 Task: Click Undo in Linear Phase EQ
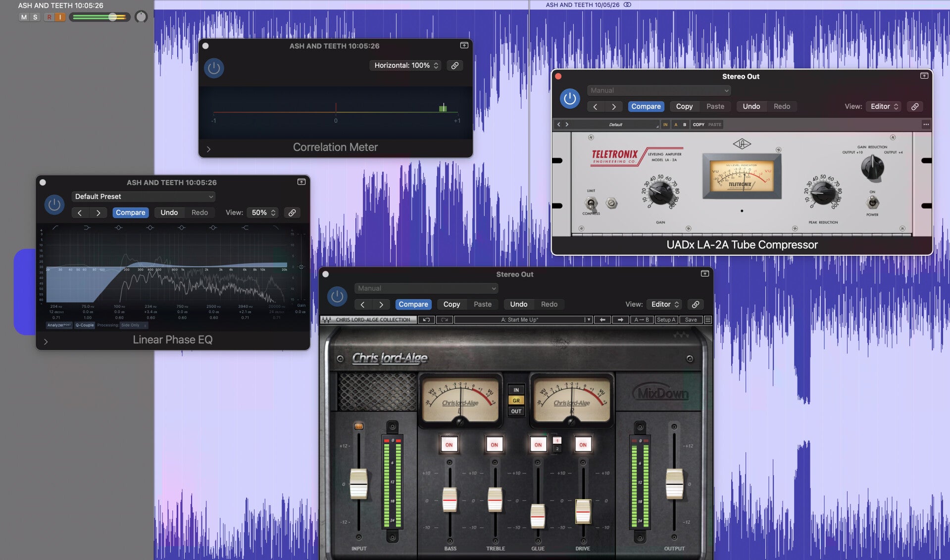[169, 213]
